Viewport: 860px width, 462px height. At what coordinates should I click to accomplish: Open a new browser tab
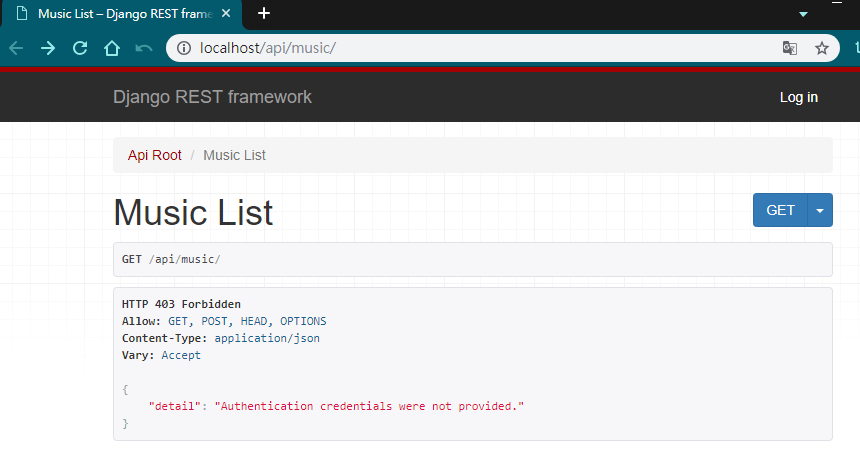[264, 13]
